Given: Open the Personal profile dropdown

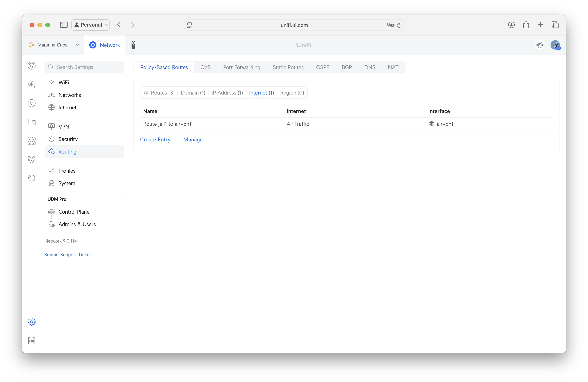Looking at the screenshot, I should 90,25.
